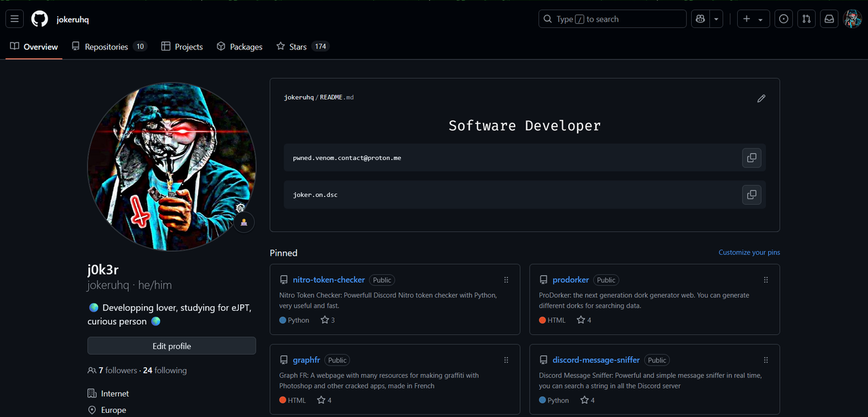This screenshot has width=868, height=417.
Task: Click the Public badge on graphfr
Action: pos(337,360)
